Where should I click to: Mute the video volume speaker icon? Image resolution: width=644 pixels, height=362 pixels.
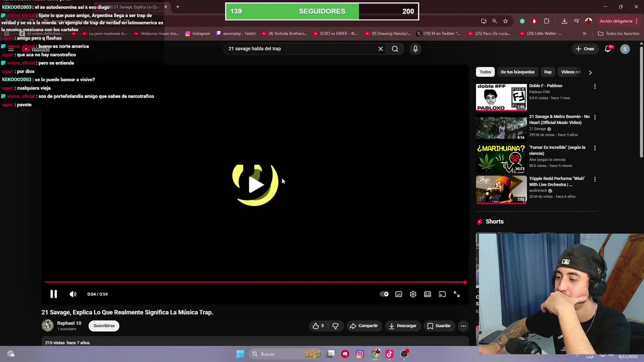(x=73, y=294)
